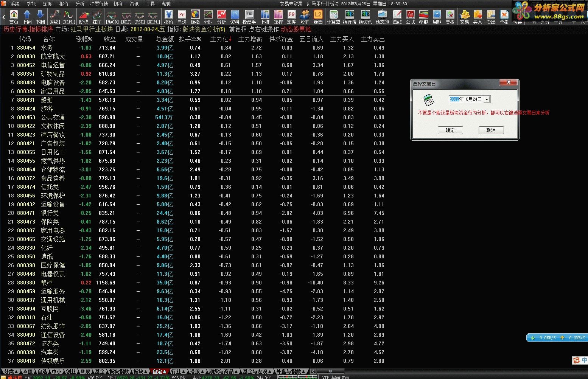The height and width of the screenshot is (379, 588).
Task: Select the 880454 水务 row
Action: (193, 48)
